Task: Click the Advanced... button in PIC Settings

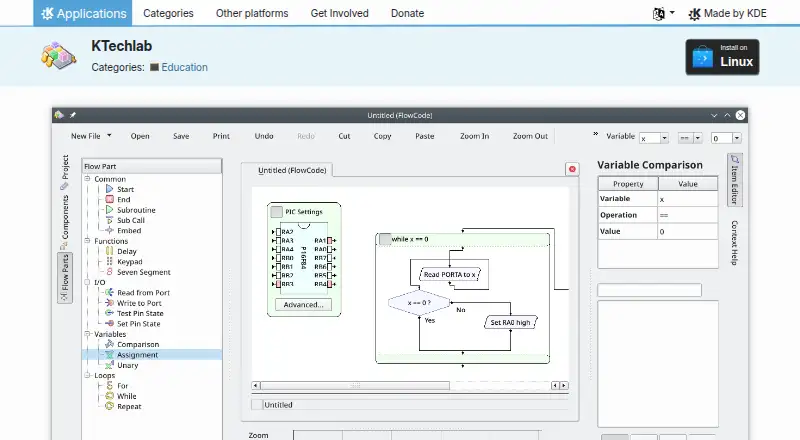Action: [x=304, y=305]
